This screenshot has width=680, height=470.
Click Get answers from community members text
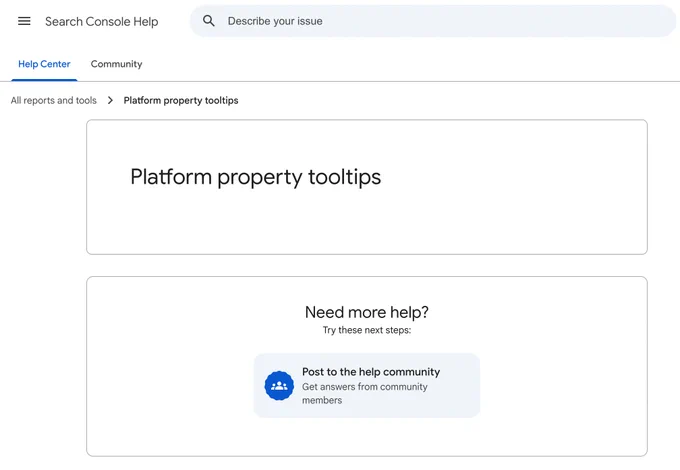pyautogui.click(x=365, y=393)
